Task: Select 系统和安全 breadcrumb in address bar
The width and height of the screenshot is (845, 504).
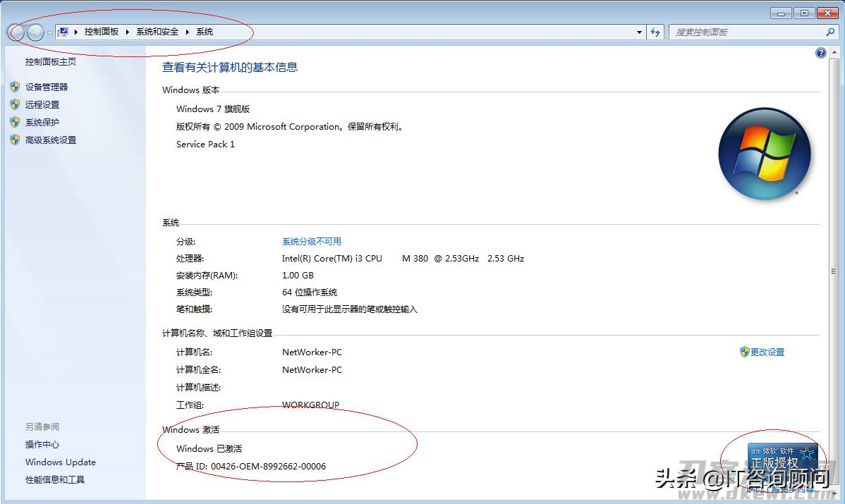Action: (157, 32)
